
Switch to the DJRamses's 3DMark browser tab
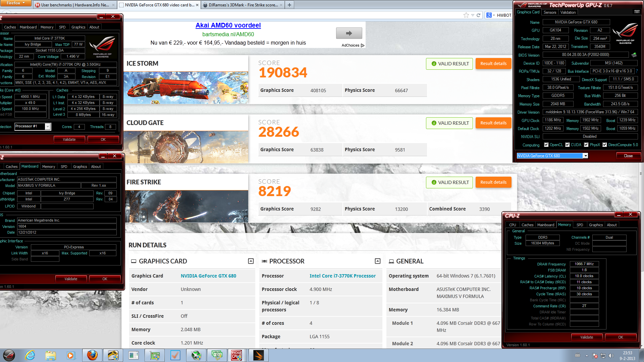click(243, 5)
